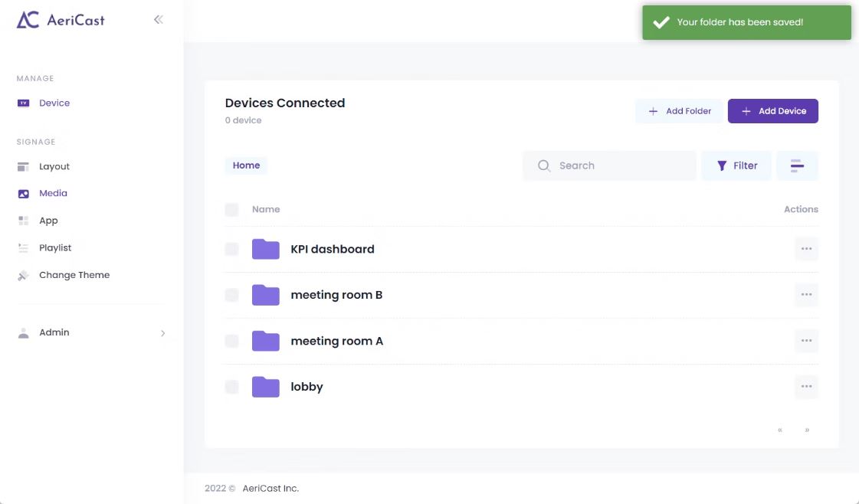Check the KPI dashboard row checkbox
The width and height of the screenshot is (859, 504).
coord(231,249)
